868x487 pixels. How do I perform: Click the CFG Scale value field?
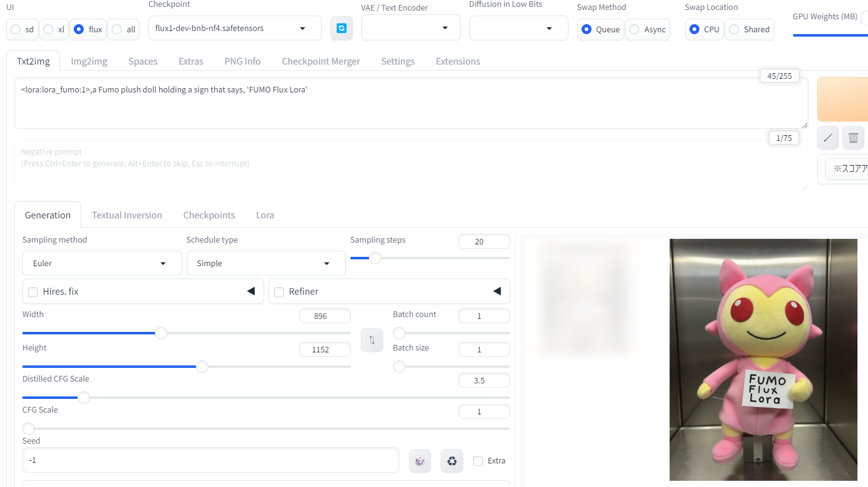tap(484, 412)
